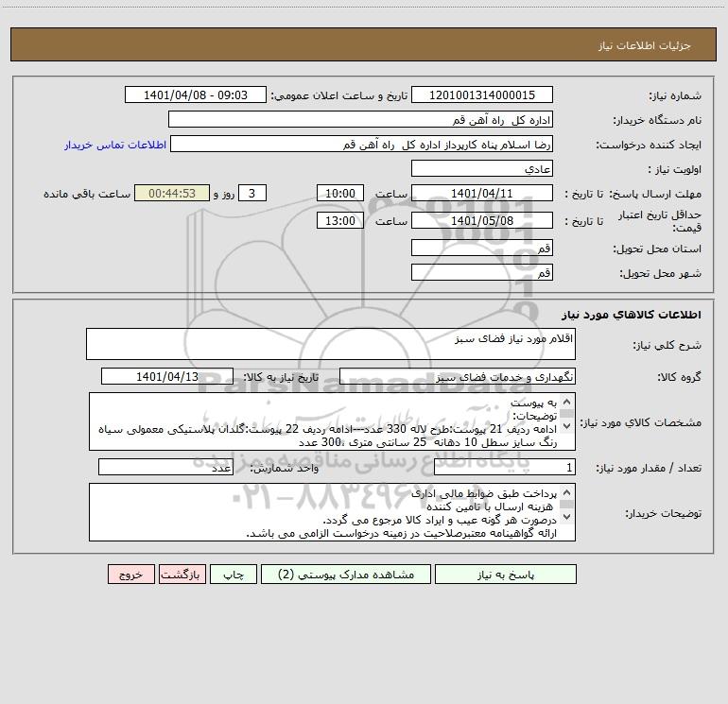This screenshot has width=728, height=704.
Task: Click استان محل تحویل field قم
Action: [x=482, y=248]
